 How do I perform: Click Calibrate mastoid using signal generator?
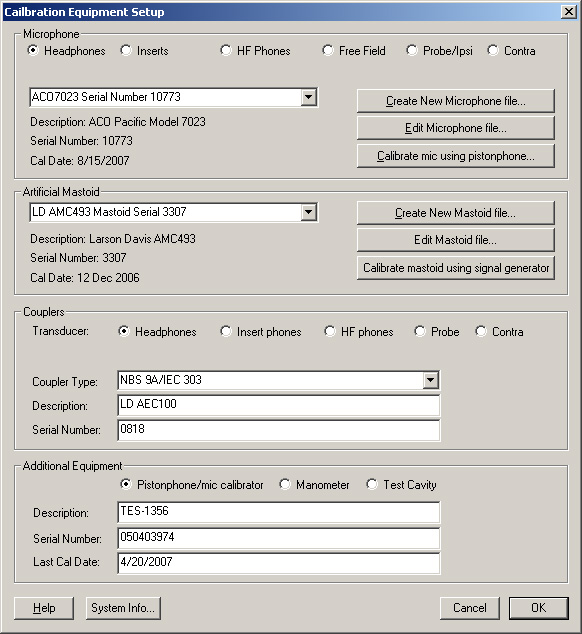(x=455, y=268)
